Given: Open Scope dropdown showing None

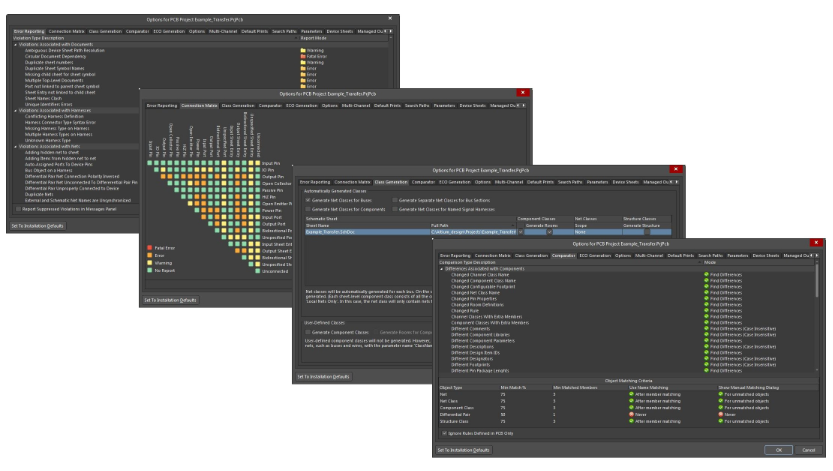Looking at the screenshot, I should coord(597,232).
